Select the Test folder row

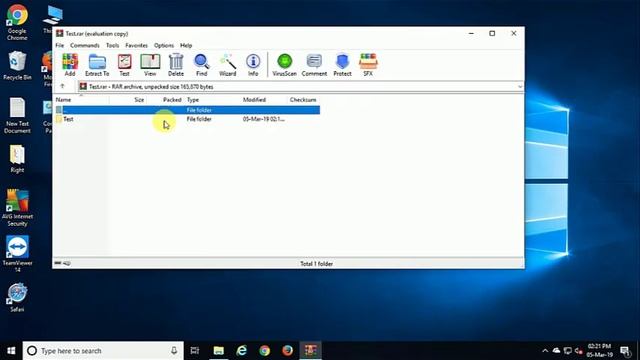187,119
